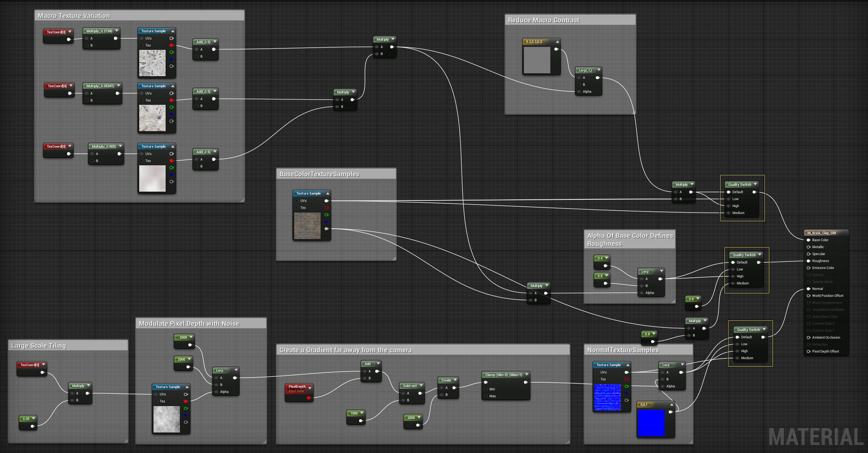The image size is (868, 453).
Task: Click the Subtract node title
Action: click(410, 386)
